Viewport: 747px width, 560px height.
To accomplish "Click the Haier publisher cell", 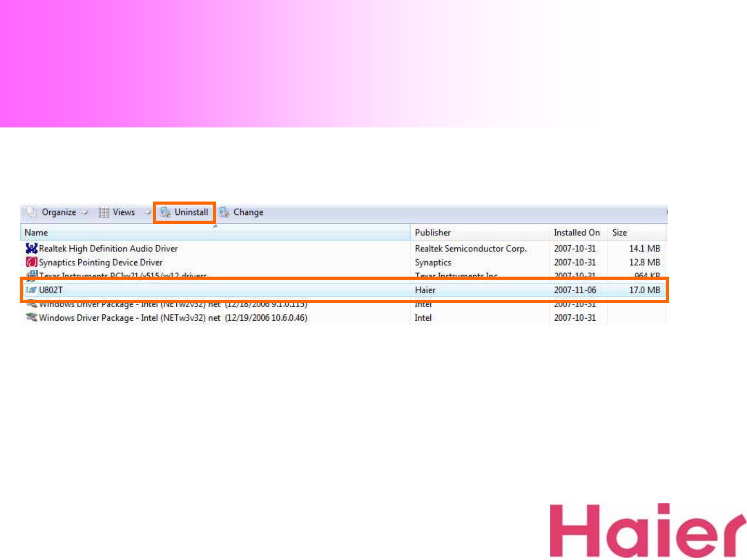I will click(x=425, y=290).
